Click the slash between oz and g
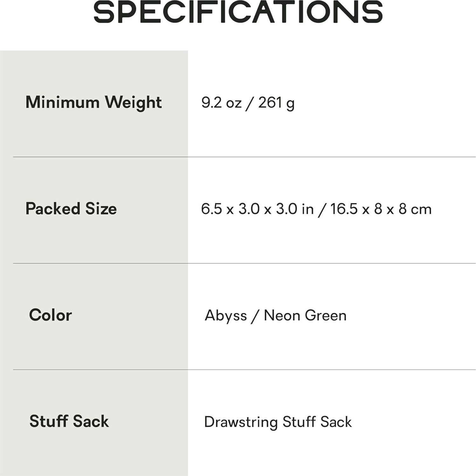This screenshot has width=476, height=476. coord(250,103)
